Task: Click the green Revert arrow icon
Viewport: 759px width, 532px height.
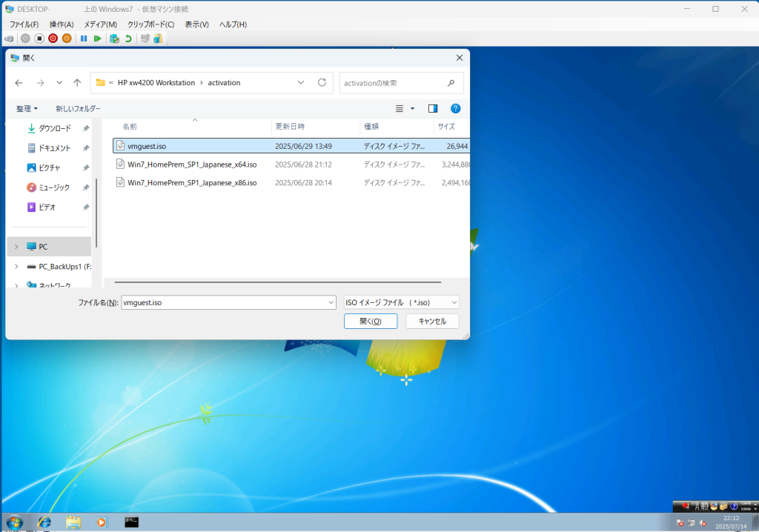Action: 128,39
